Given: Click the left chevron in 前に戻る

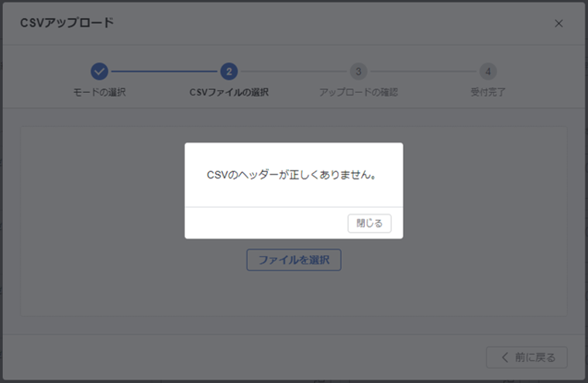Looking at the screenshot, I should tap(505, 357).
